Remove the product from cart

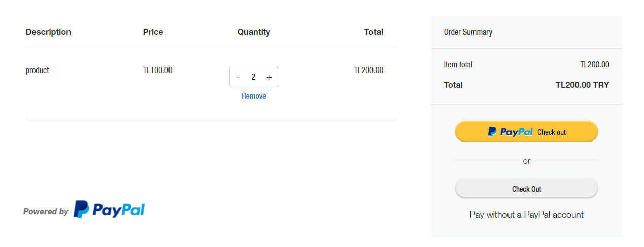point(254,96)
